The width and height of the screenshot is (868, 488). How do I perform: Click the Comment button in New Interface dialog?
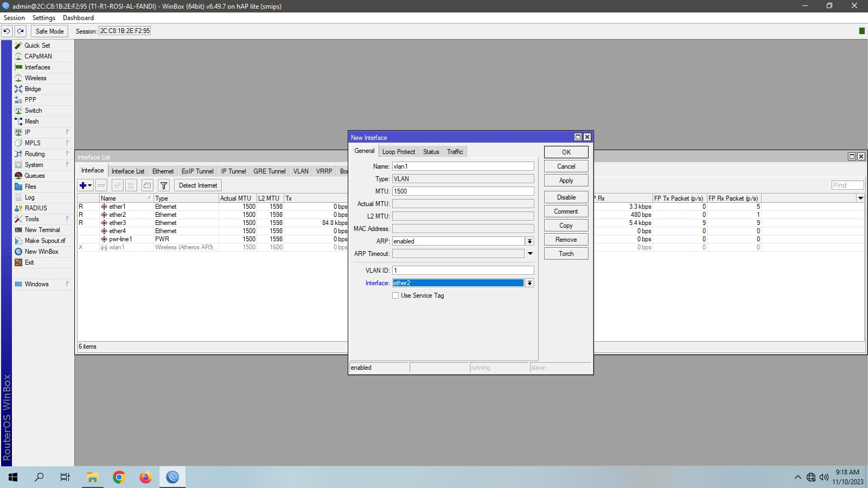(x=566, y=211)
